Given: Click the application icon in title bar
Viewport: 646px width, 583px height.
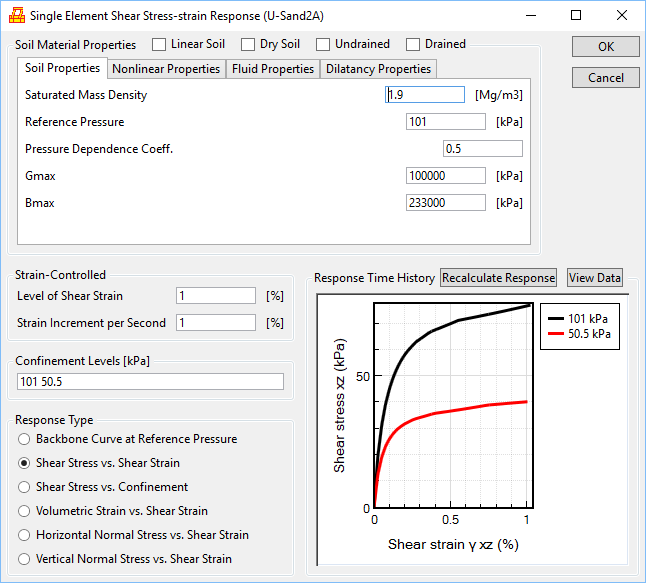Looking at the screenshot, I should 16,16.
